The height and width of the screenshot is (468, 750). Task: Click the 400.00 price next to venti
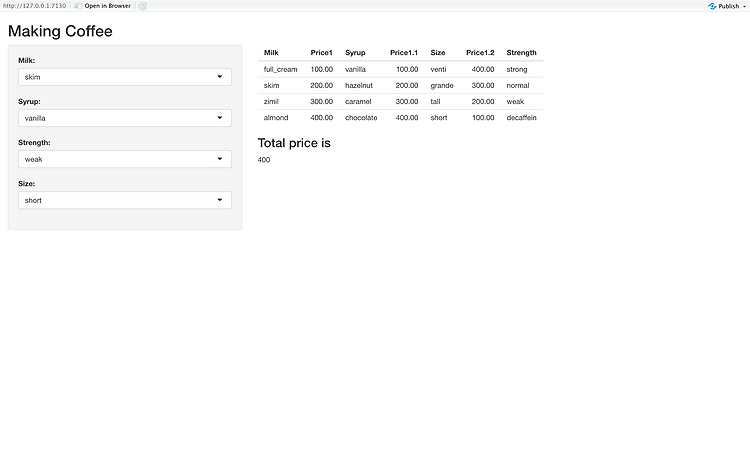(483, 69)
